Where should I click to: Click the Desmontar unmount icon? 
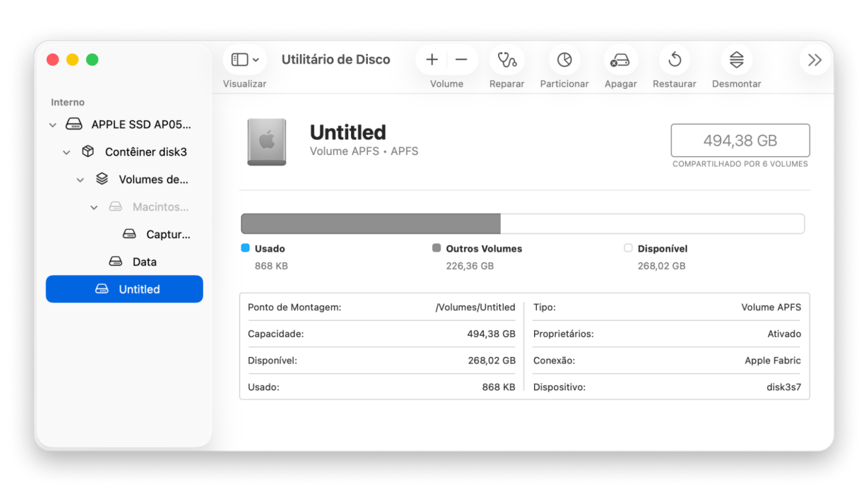(x=736, y=59)
